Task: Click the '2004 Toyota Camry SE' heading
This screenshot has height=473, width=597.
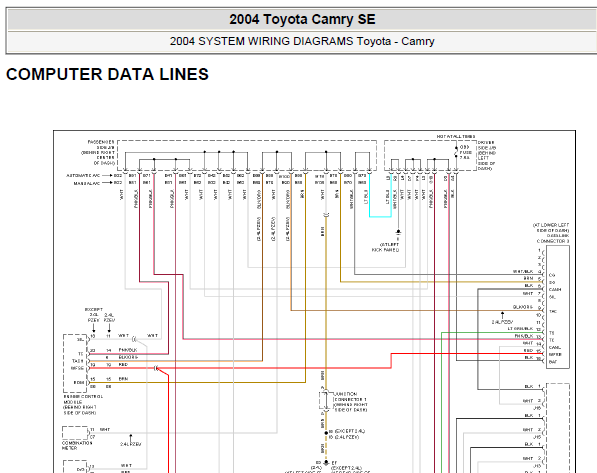Action: tap(302, 19)
